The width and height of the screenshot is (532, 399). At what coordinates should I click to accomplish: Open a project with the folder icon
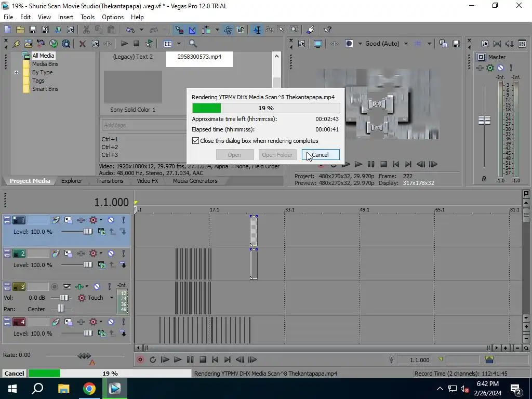pyautogui.click(x=20, y=30)
